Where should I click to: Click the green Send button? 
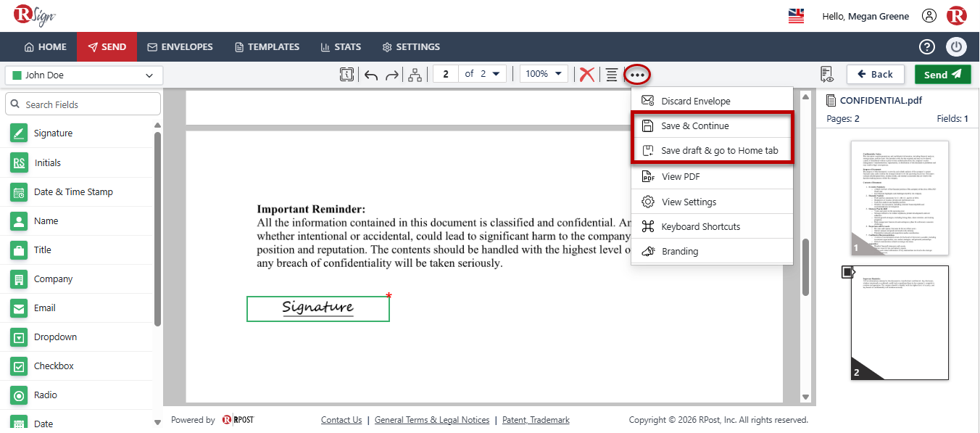click(x=942, y=74)
